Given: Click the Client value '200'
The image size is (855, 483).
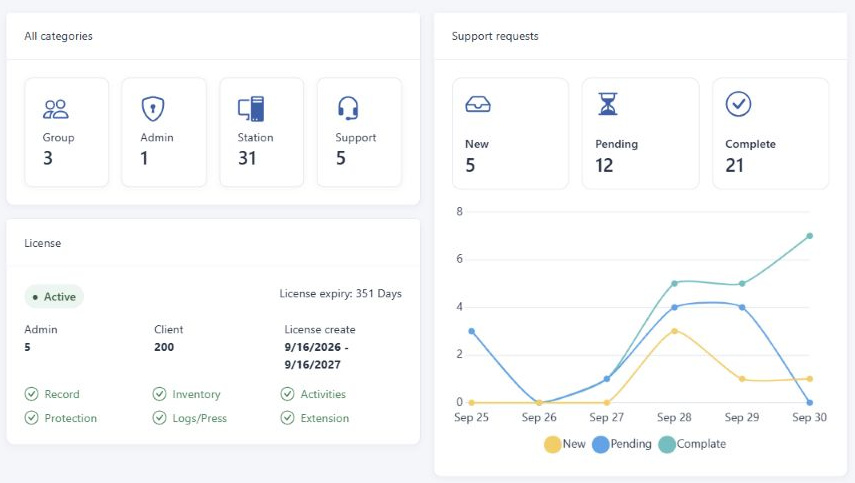Looking at the screenshot, I should tap(164, 347).
